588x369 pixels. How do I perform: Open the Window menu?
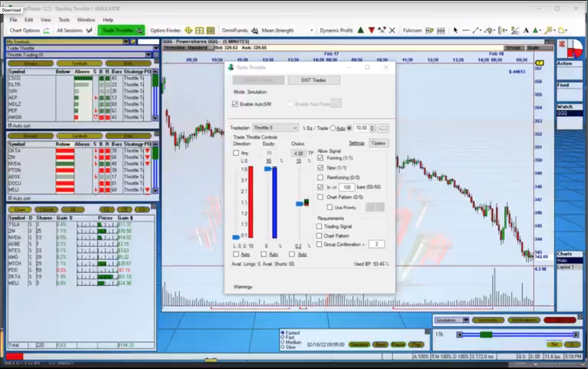click(86, 20)
